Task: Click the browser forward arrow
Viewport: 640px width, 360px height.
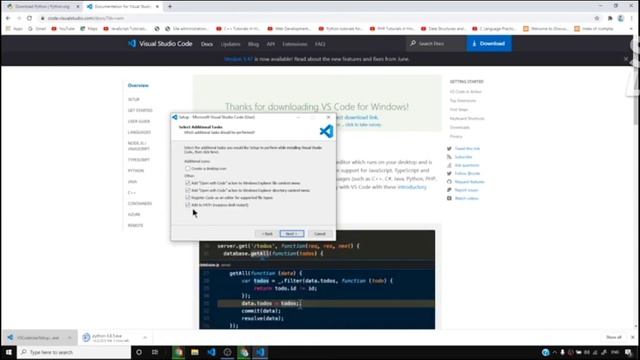Action: [19, 18]
